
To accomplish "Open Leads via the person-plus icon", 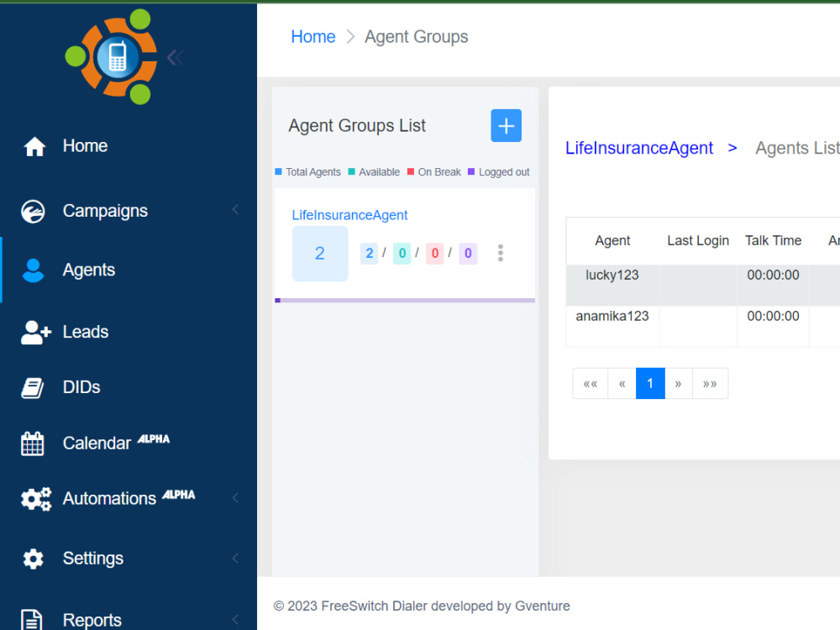I will 34,332.
